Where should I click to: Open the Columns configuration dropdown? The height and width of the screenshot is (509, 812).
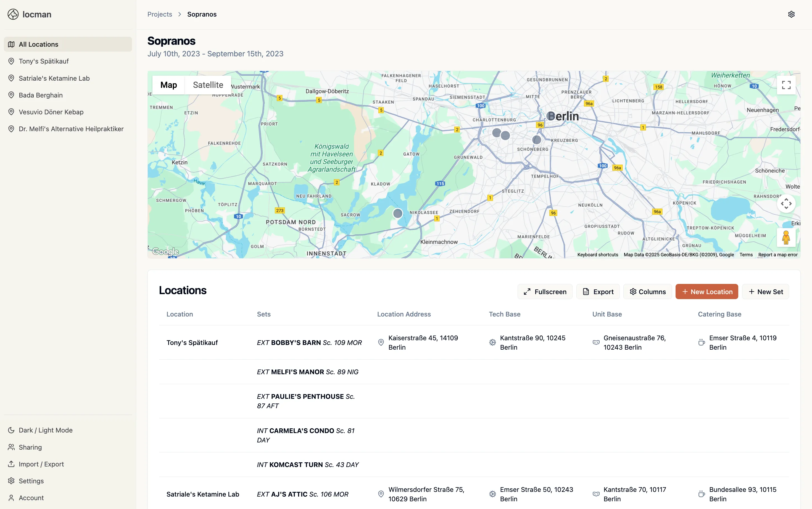point(647,292)
